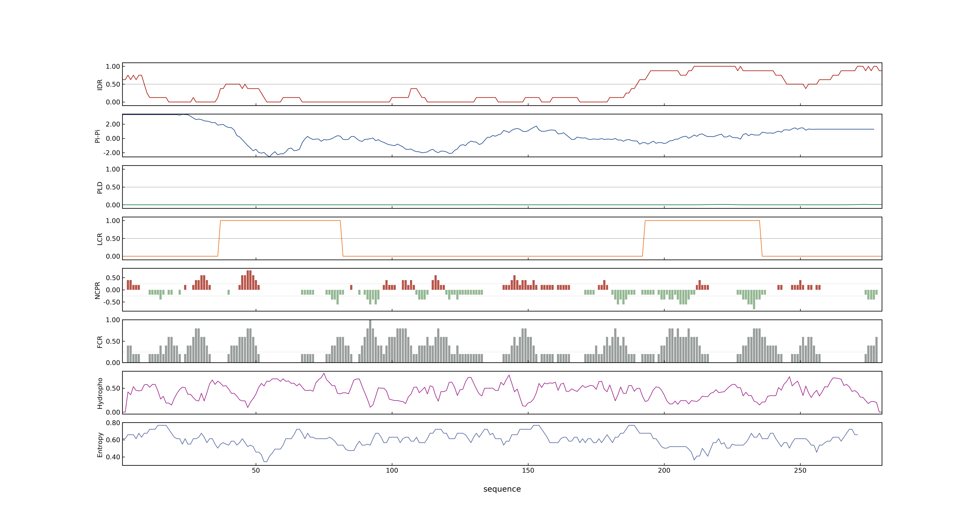The image size is (980, 523).
Task: Click the -0.50 tick of NCPR panel
Action: click(x=112, y=302)
